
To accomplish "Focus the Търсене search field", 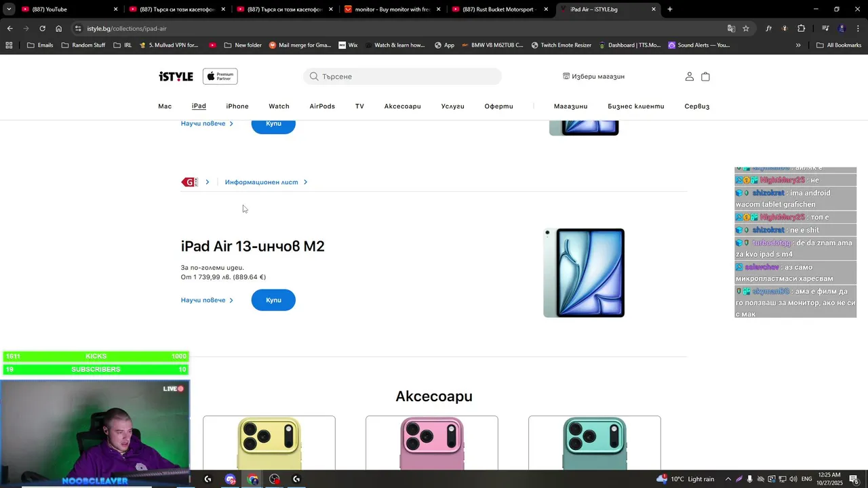I will pyautogui.click(x=403, y=77).
